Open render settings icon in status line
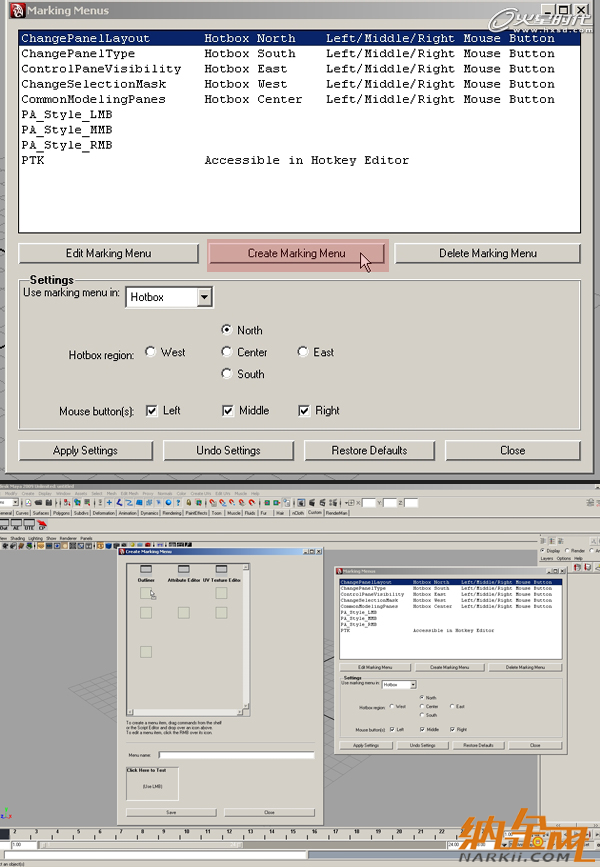The width and height of the screenshot is (600, 867). tap(333, 503)
